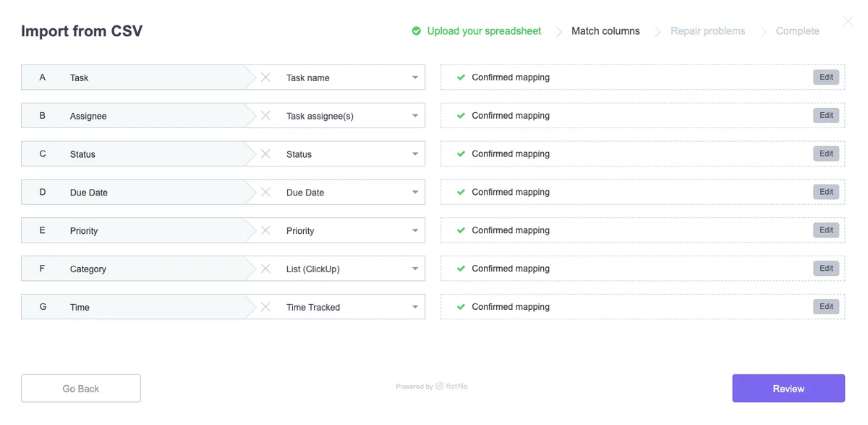Click the Review button

coord(788,388)
